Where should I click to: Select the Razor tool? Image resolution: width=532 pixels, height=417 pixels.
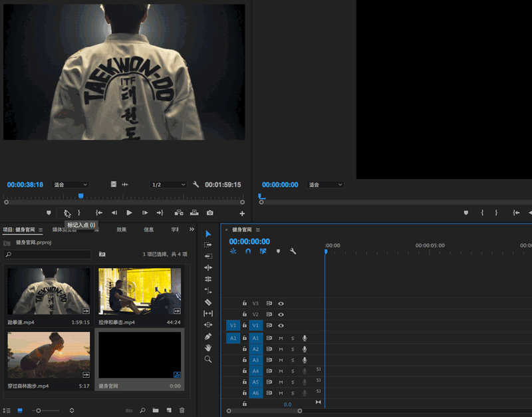208,302
